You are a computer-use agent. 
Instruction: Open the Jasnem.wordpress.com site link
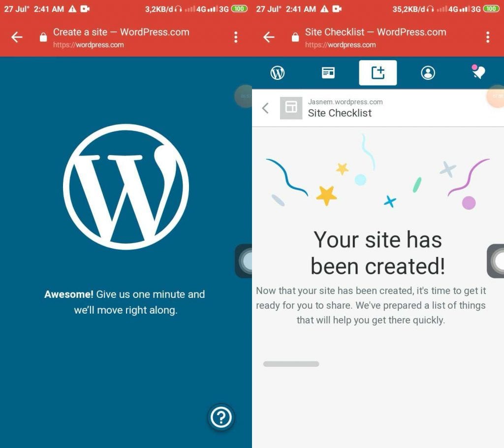click(345, 102)
